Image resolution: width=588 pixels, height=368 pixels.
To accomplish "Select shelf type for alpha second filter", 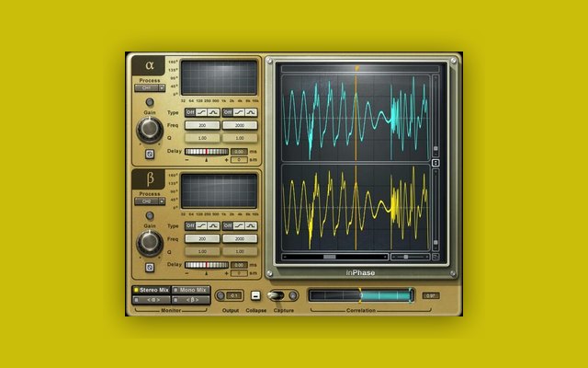I will point(239,112).
